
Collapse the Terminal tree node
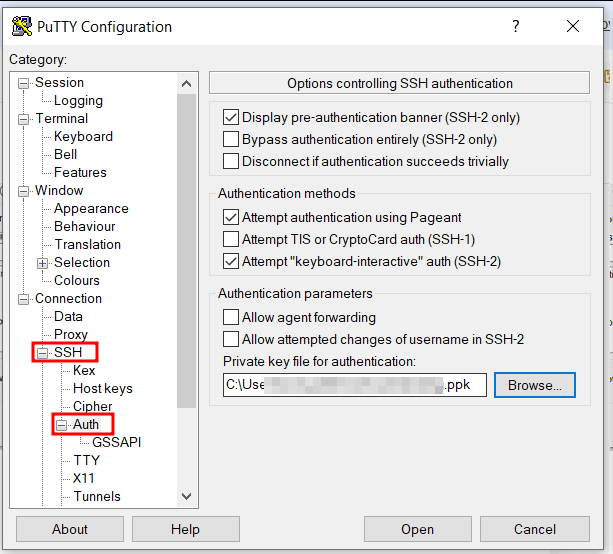click(x=23, y=119)
